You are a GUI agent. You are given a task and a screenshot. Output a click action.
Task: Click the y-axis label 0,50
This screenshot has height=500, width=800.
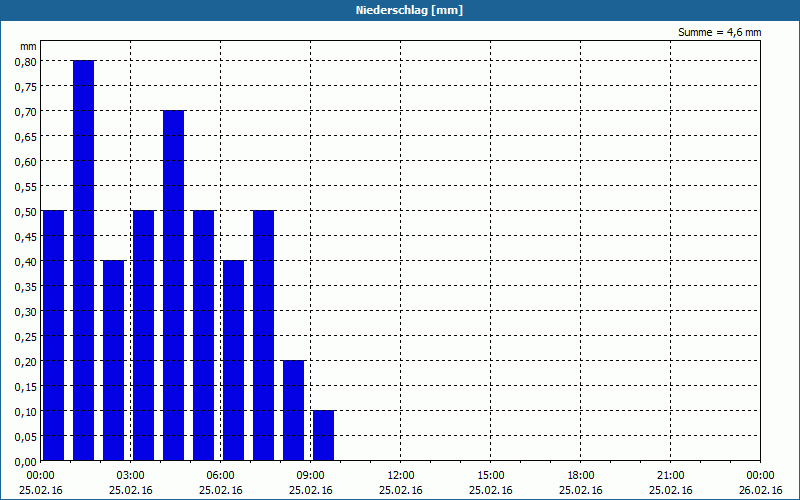coord(26,212)
